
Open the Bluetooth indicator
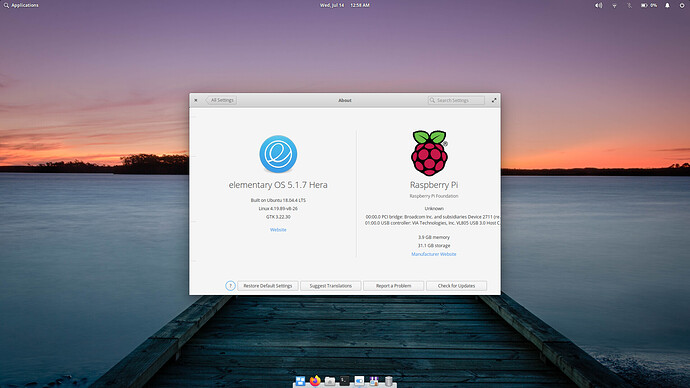coord(629,5)
